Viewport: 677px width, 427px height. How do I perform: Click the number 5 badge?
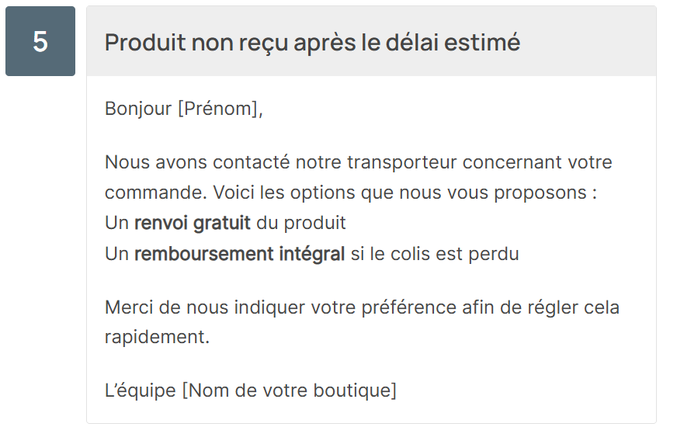coord(40,41)
